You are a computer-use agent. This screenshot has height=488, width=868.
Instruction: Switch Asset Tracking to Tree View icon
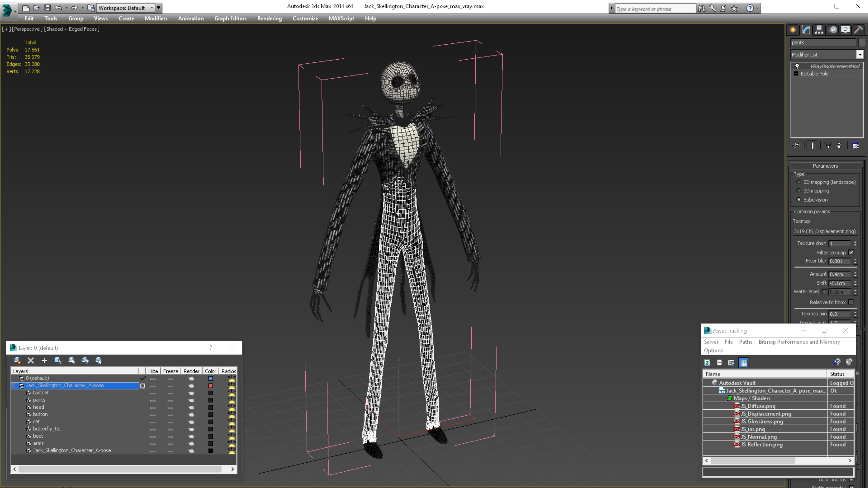pyautogui.click(x=731, y=363)
